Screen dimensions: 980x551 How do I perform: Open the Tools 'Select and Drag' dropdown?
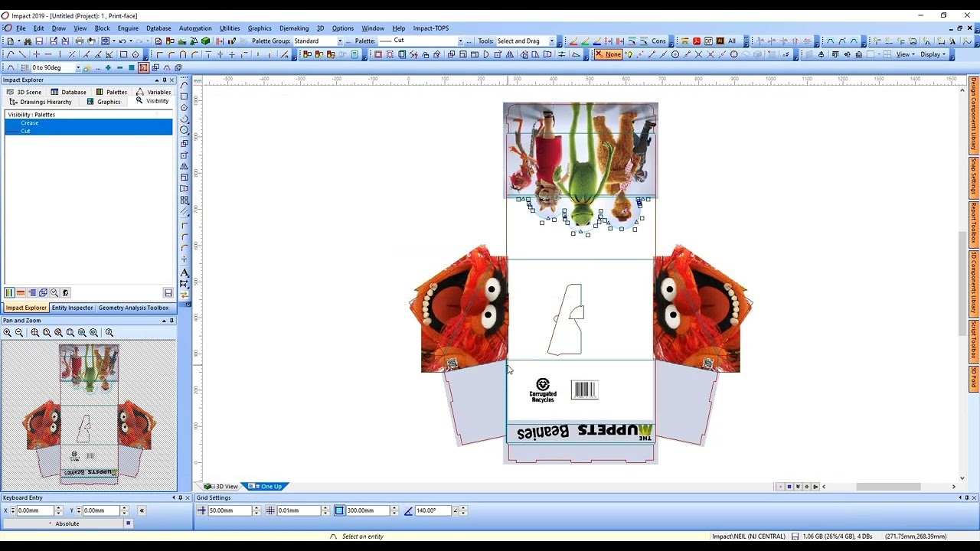click(551, 41)
